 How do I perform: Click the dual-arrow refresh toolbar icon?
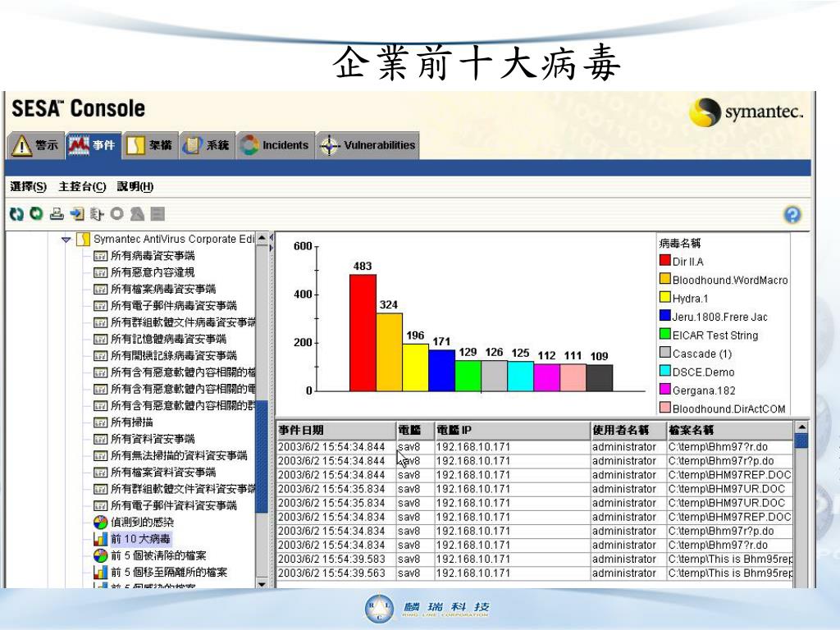[16, 214]
